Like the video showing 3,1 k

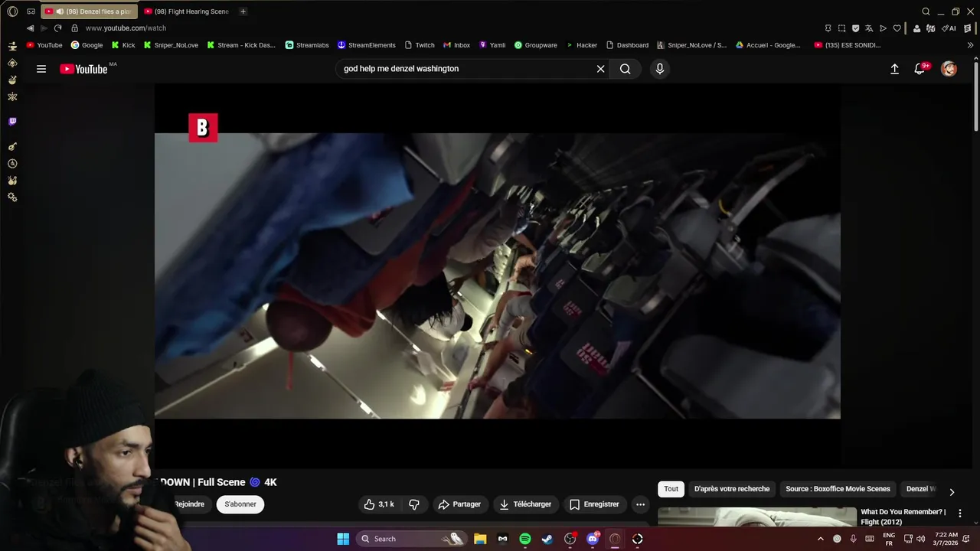pos(380,504)
